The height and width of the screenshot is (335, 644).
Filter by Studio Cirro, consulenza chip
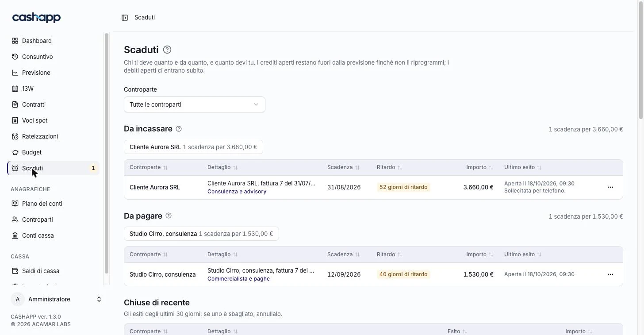(x=201, y=234)
